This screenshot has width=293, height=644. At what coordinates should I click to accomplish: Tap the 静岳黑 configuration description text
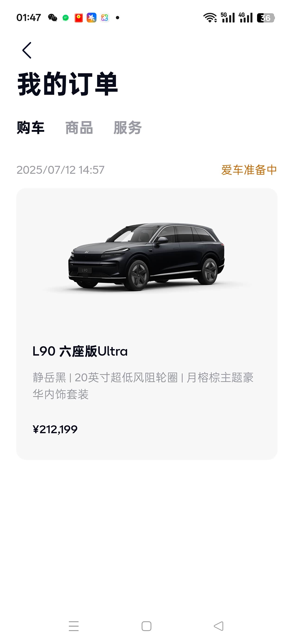point(143,386)
